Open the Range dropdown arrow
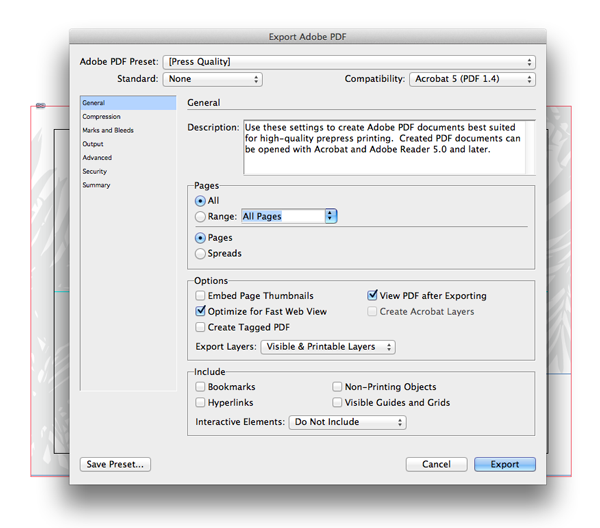The height and width of the screenshot is (528, 600). coord(331,217)
